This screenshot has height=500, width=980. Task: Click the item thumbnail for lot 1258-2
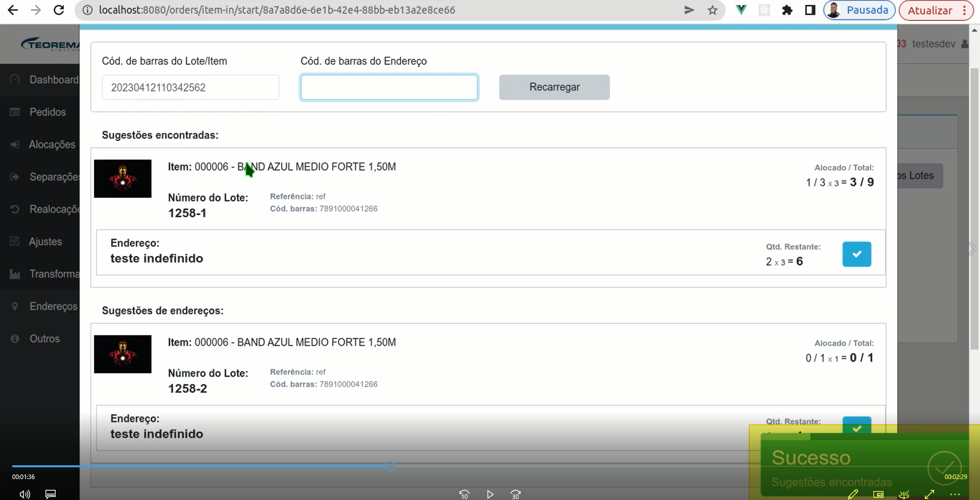click(x=122, y=354)
